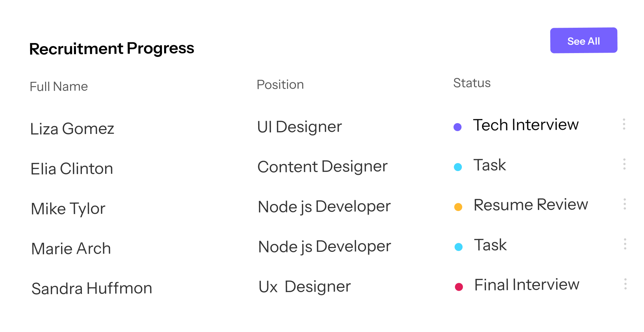Image resolution: width=644 pixels, height=332 pixels.
Task: Click the Recruitment Progress heading
Action: [x=112, y=48]
